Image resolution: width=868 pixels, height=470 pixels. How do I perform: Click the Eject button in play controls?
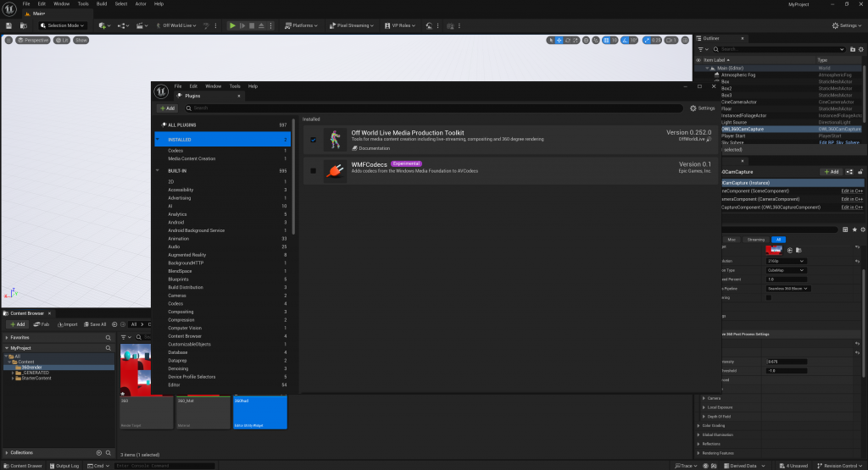(261, 25)
